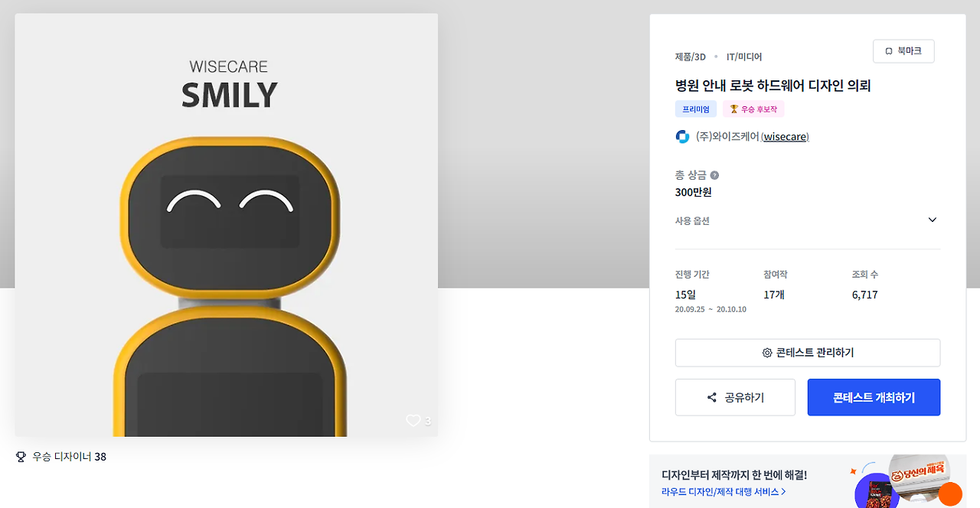Click the 공유하기 button
Viewport: 980px width, 508px height.
pos(735,398)
